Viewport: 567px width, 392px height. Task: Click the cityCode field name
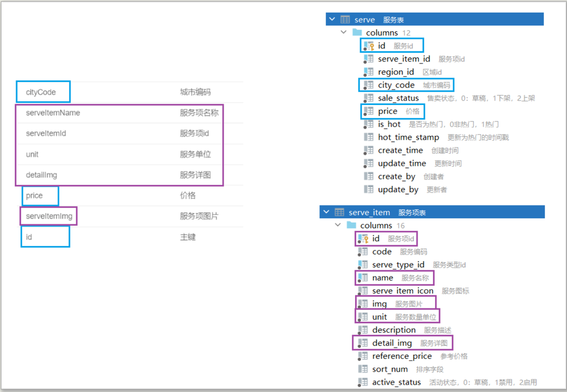coord(41,92)
